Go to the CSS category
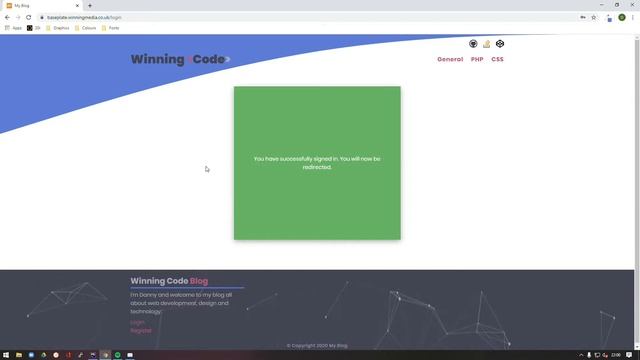 (498, 59)
